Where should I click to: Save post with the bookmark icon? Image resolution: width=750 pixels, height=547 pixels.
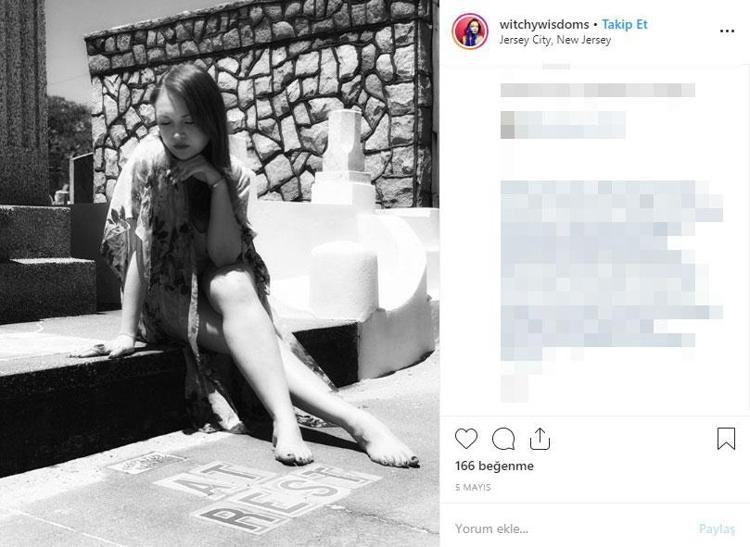click(x=726, y=438)
